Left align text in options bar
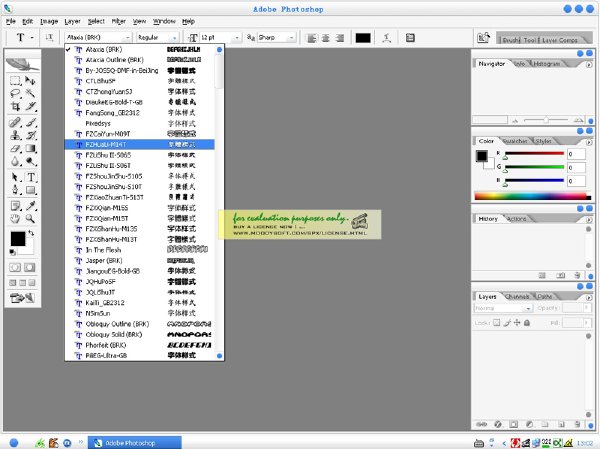Viewport: 600px width, 449px height. coord(312,38)
